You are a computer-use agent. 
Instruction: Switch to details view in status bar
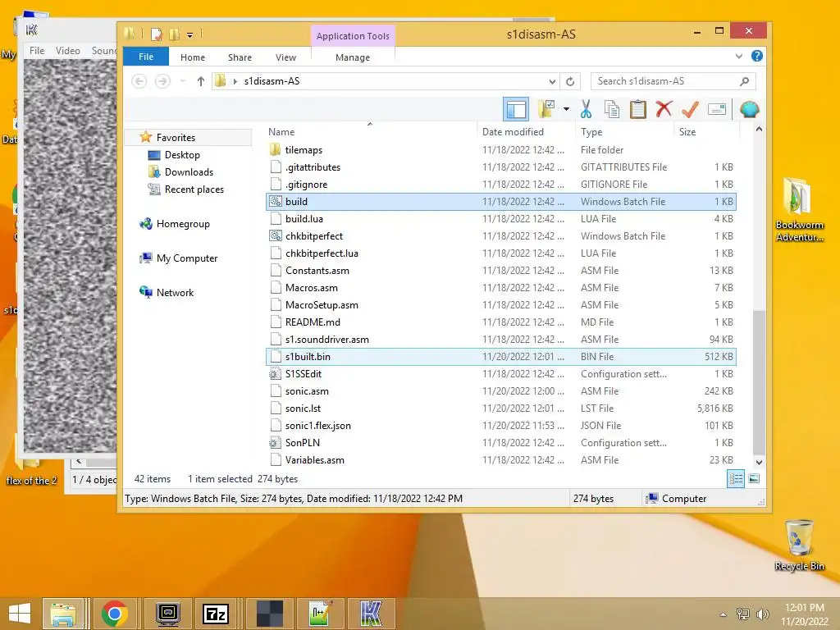736,478
